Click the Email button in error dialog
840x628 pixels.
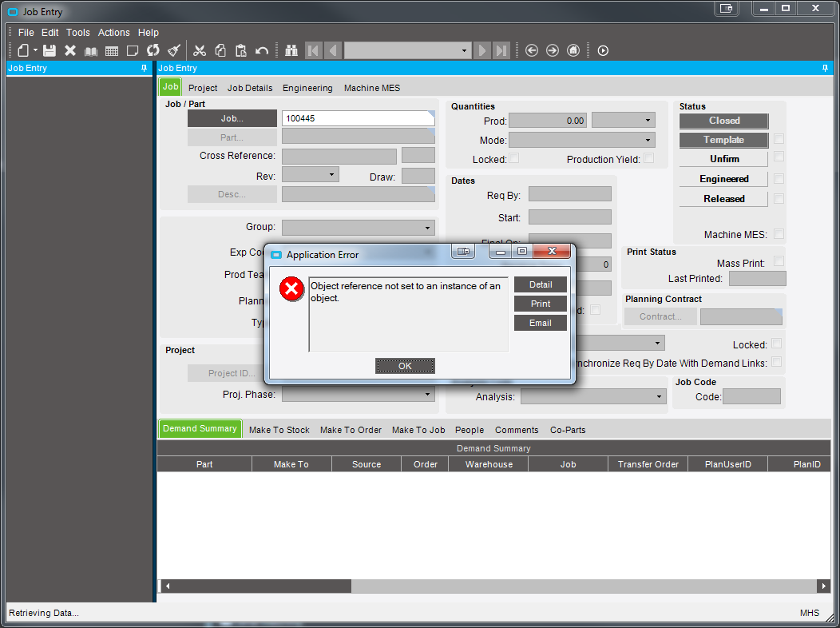(541, 323)
